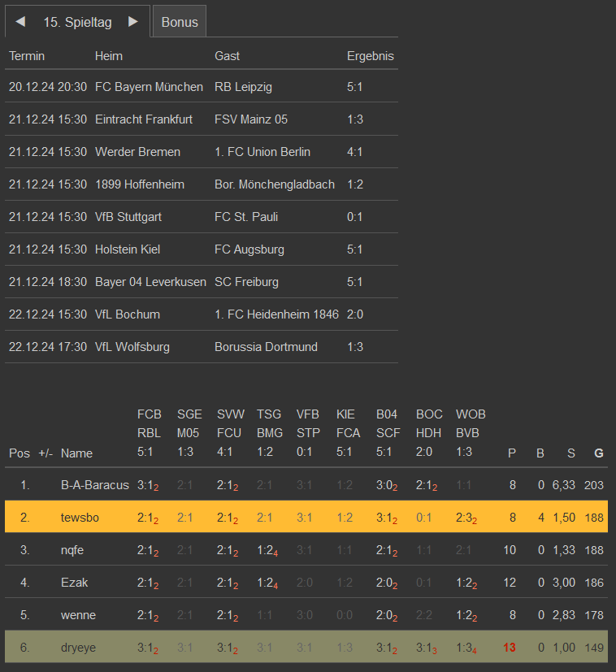Click dryeye's red 13 points value
The image size is (616, 672).
[x=510, y=648]
